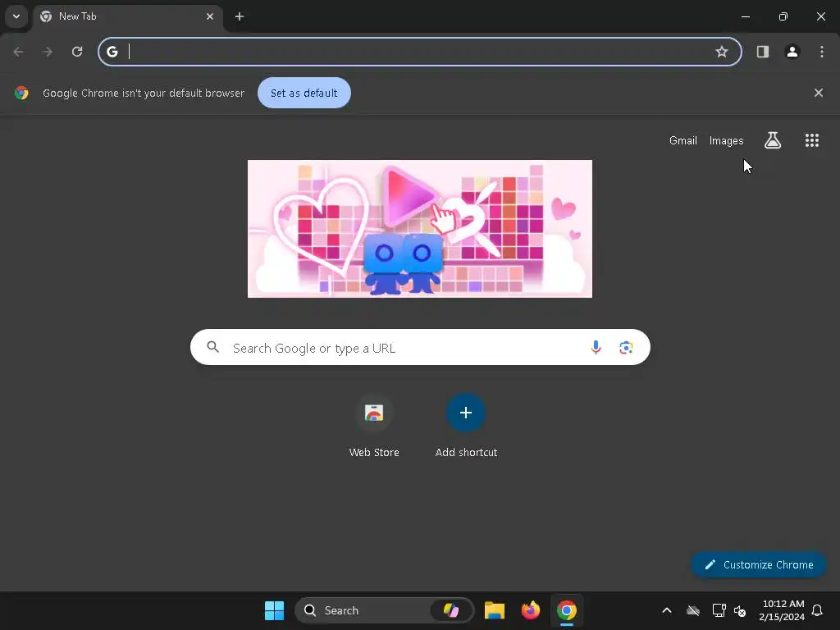840x630 pixels.
Task: Open the Web Store shortcut
Action: pos(374,426)
